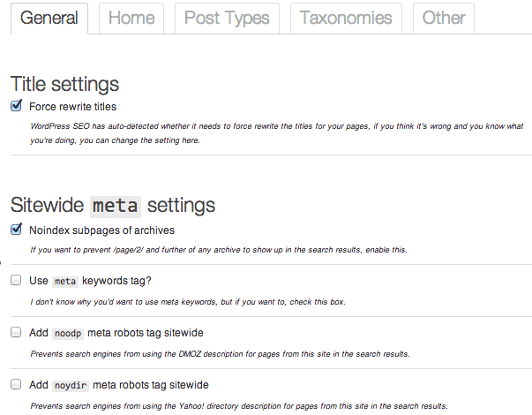Click the 'noodp' code tag in label
Image resolution: width=532 pixels, height=415 pixels.
pyautogui.click(x=68, y=334)
